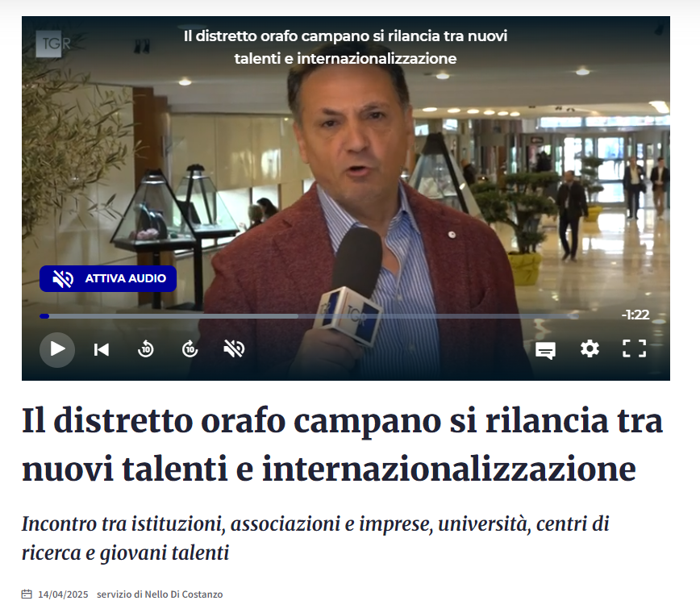Toggle subtitles with the caption icon
The width and height of the screenshot is (700, 609).
click(x=545, y=350)
